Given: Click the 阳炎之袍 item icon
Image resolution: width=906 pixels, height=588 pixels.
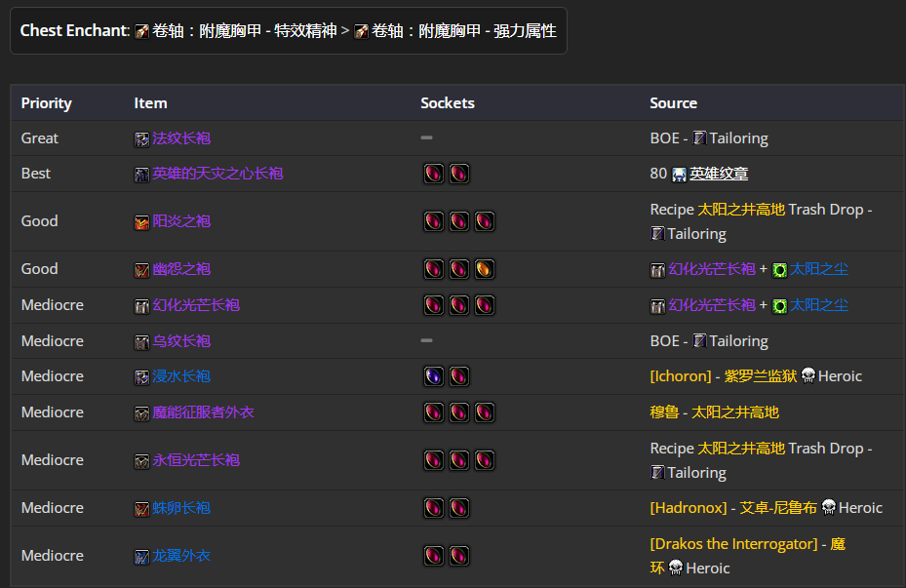Looking at the screenshot, I should point(141,222).
